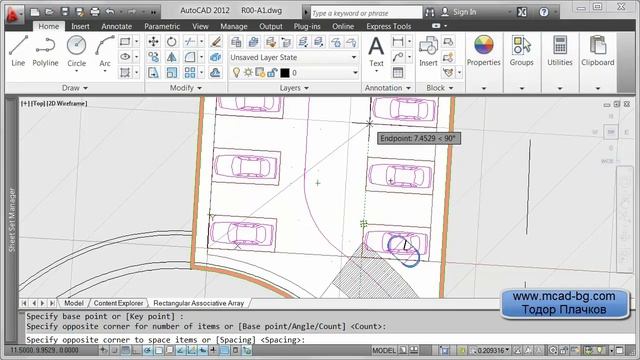Open the Parametric ribbon tab
The width and height of the screenshot is (640, 360).
pyautogui.click(x=162, y=26)
